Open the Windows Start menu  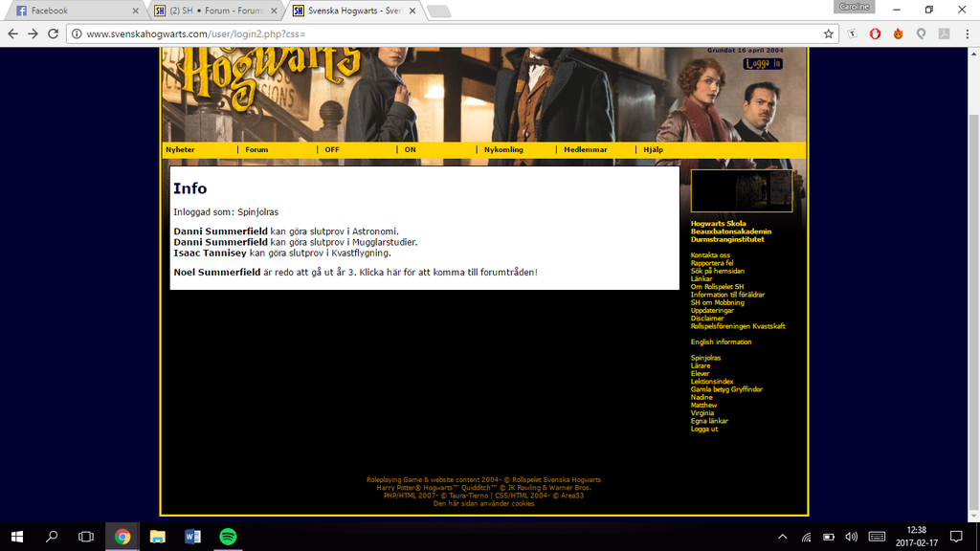point(17,537)
